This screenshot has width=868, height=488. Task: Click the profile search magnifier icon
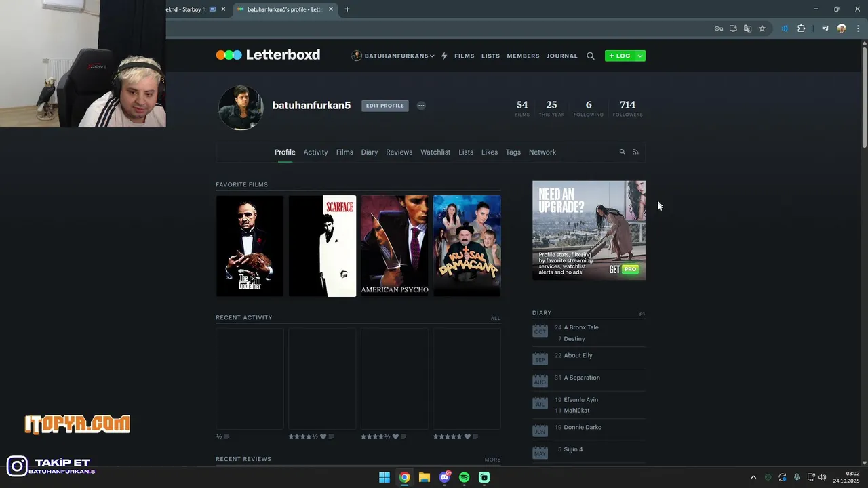coord(622,152)
